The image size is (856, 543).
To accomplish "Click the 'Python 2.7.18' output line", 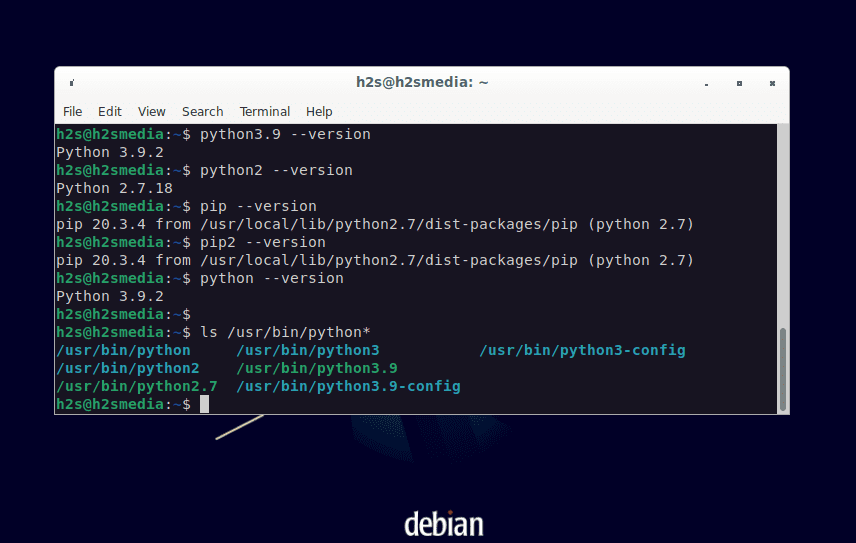I will [x=114, y=188].
